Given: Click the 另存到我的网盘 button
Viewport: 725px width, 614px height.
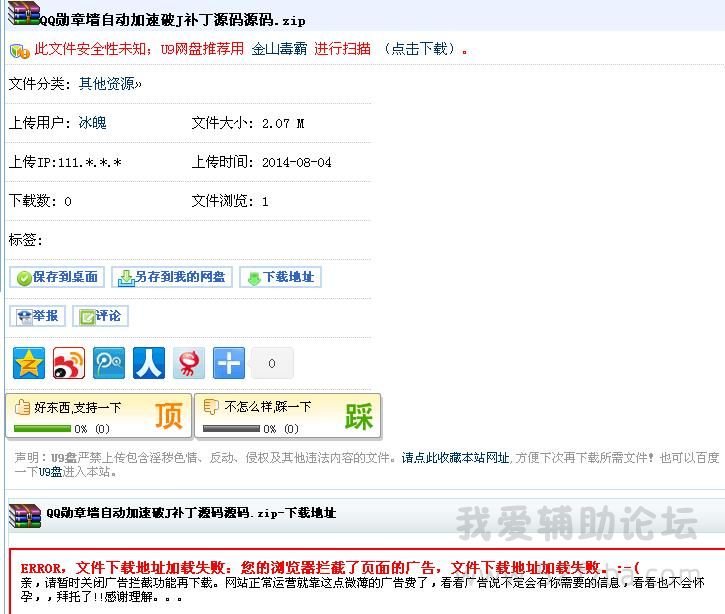Looking at the screenshot, I should pyautogui.click(x=172, y=277).
